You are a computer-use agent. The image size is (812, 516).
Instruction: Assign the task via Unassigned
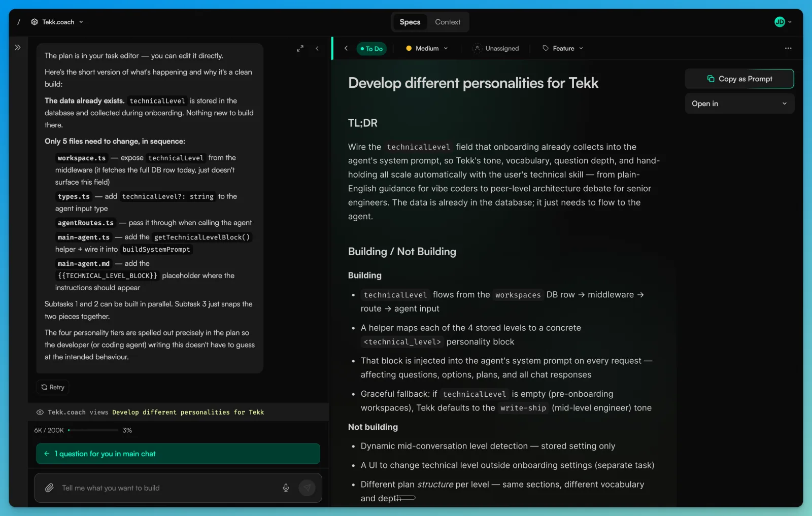point(496,48)
